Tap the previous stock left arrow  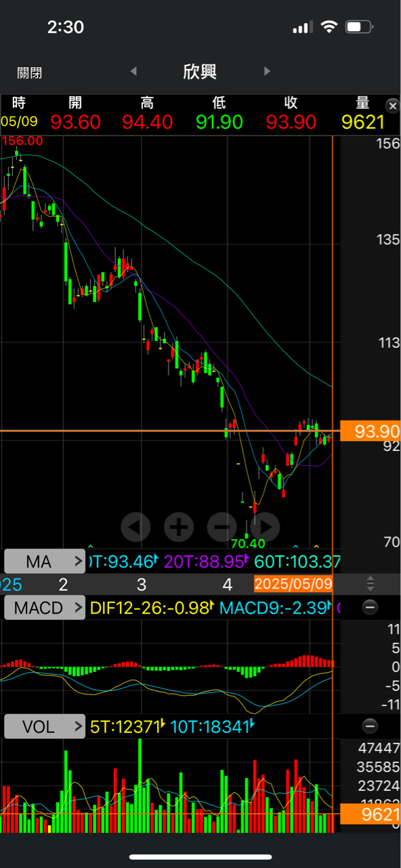click(x=133, y=71)
